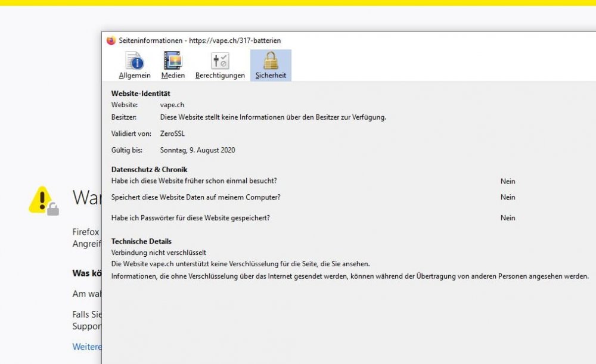
Task: Click the 'Validiert von:' label
Action: pyautogui.click(x=131, y=134)
